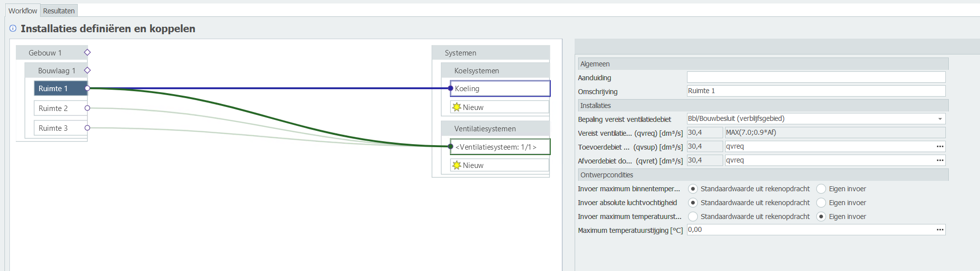Select Standaardwaarde for Invoer maximum binnentemperatuur
This screenshot has height=271, width=980.
click(693, 189)
